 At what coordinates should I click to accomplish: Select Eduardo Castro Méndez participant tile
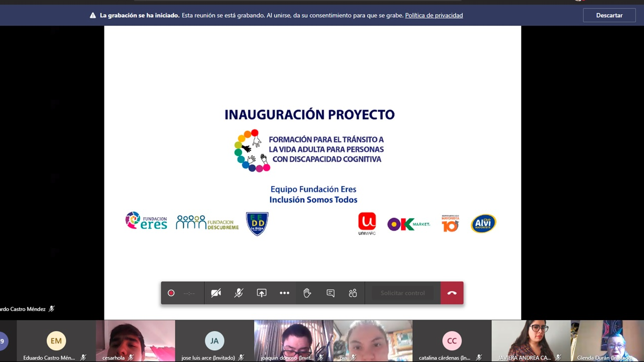[x=56, y=341]
